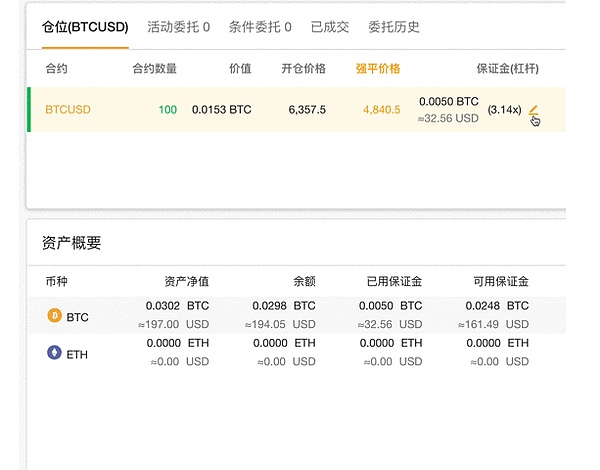This screenshot has height=470, width=600.
Task: Click the Ethereum coin icon
Action: (54, 352)
